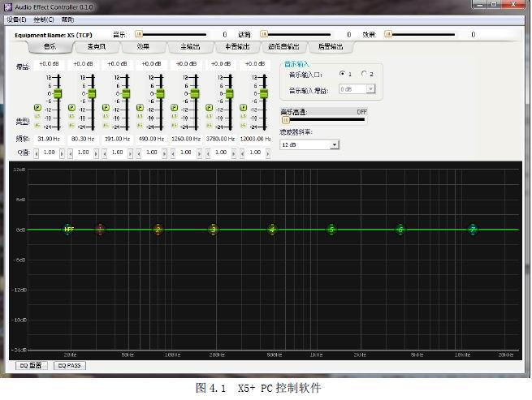Click the 31.90 Hz band gain fader knob
The width and height of the screenshot is (532, 400).
(x=58, y=93)
